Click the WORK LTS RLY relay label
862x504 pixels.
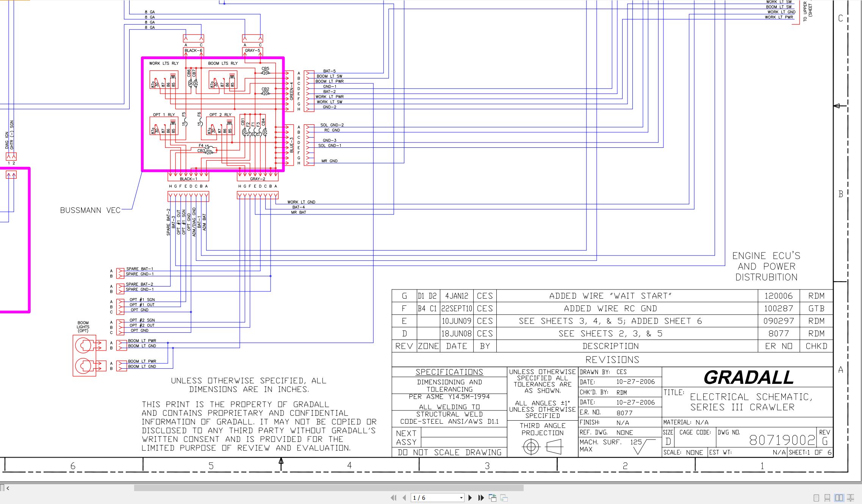coord(164,63)
